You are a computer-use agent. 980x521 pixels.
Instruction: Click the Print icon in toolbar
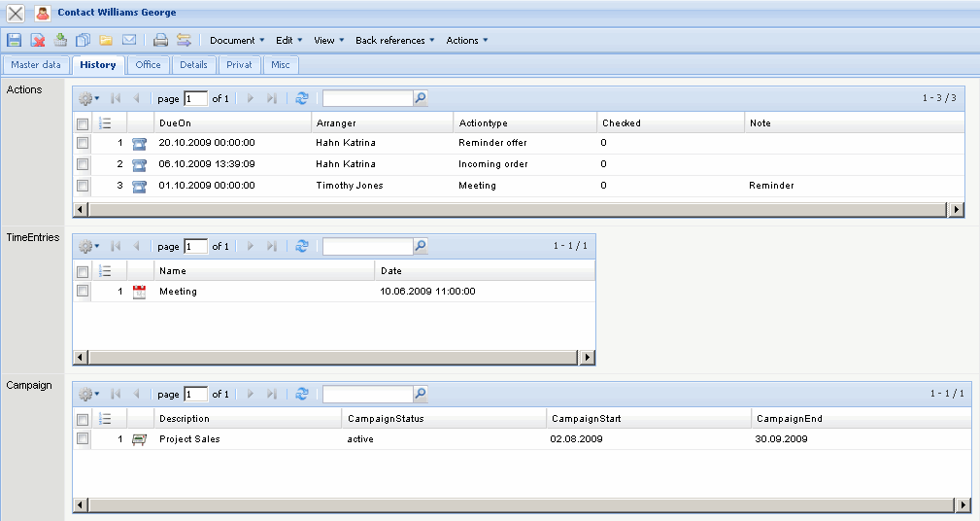[x=160, y=40]
